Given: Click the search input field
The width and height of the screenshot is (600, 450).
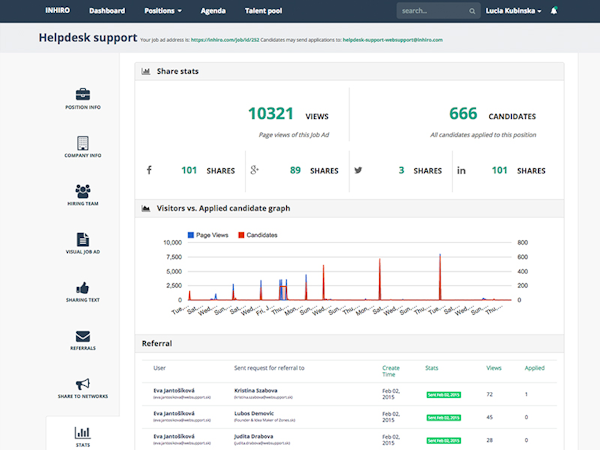Looking at the screenshot, I should (430, 11).
